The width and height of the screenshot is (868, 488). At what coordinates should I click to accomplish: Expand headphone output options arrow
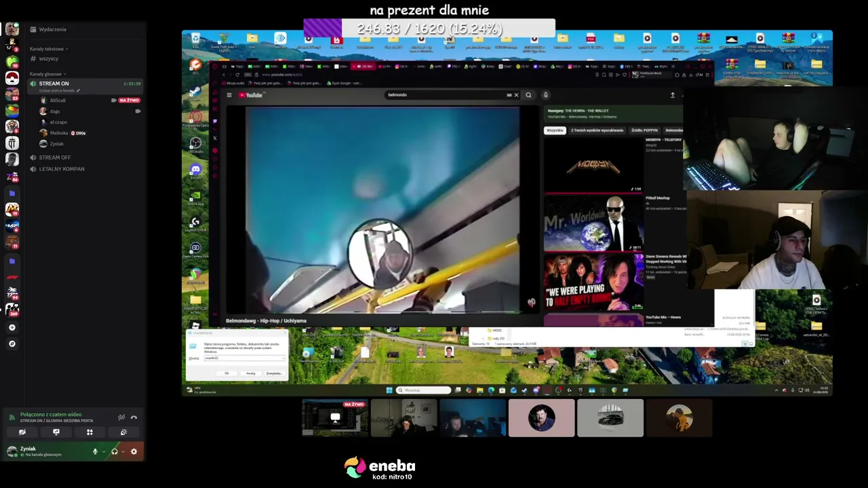pyautogui.click(x=123, y=451)
